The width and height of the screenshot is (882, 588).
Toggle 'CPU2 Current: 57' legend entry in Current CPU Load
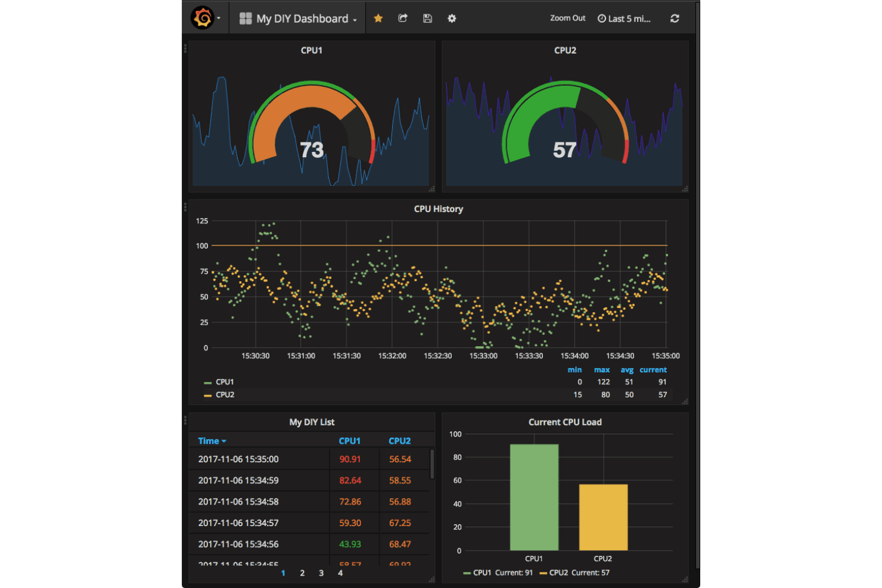(574, 573)
